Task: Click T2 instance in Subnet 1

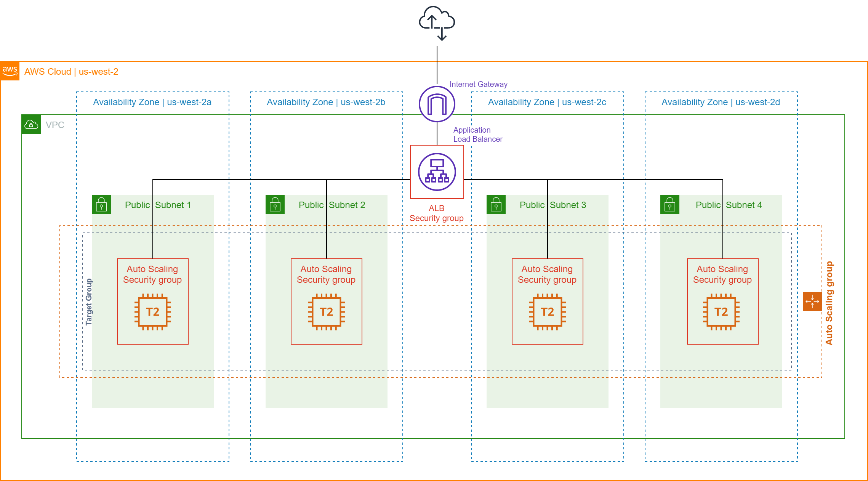Action: click(x=153, y=312)
